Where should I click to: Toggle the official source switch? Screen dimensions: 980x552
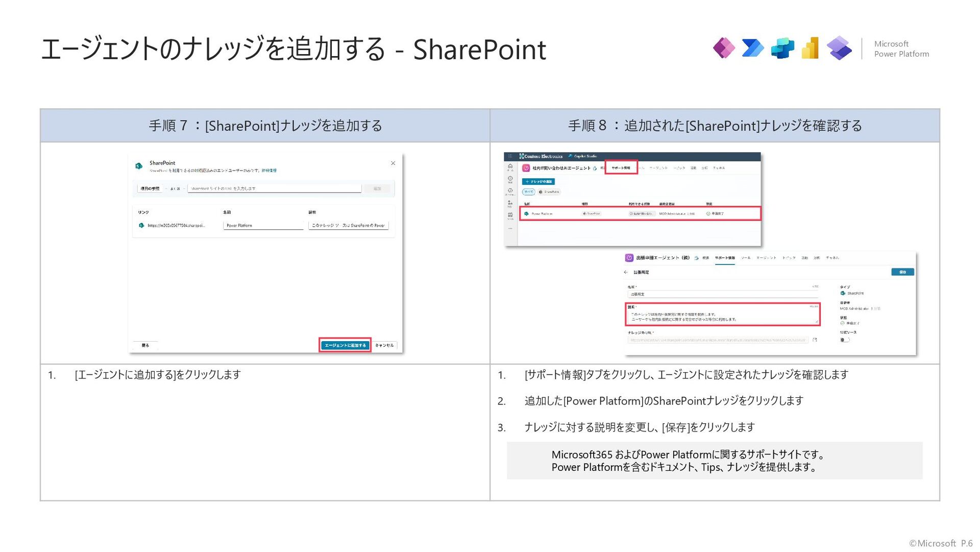[x=844, y=340]
